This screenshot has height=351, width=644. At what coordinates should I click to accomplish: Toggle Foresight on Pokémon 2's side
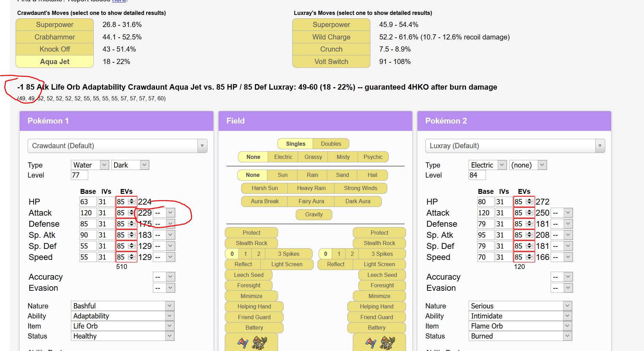click(x=382, y=285)
